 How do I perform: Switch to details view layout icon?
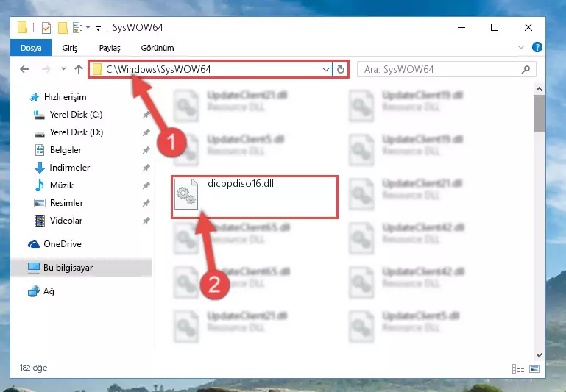518,368
